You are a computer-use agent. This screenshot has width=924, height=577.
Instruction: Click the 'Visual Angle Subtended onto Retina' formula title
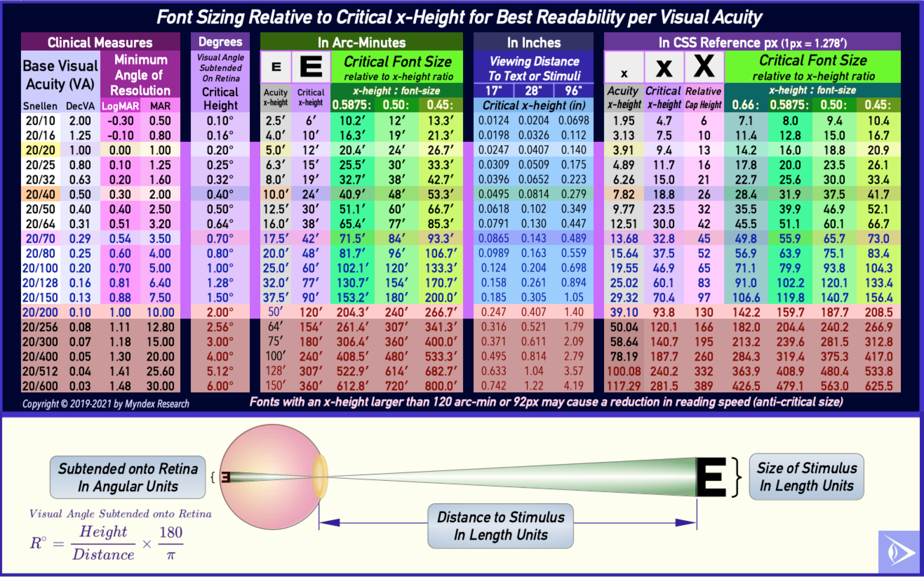[121, 514]
